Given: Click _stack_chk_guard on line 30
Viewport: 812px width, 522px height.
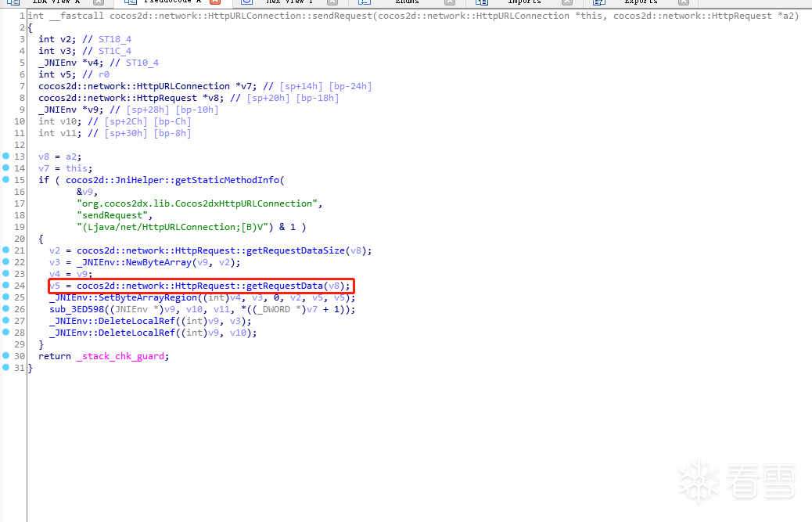Looking at the screenshot, I should [120, 356].
